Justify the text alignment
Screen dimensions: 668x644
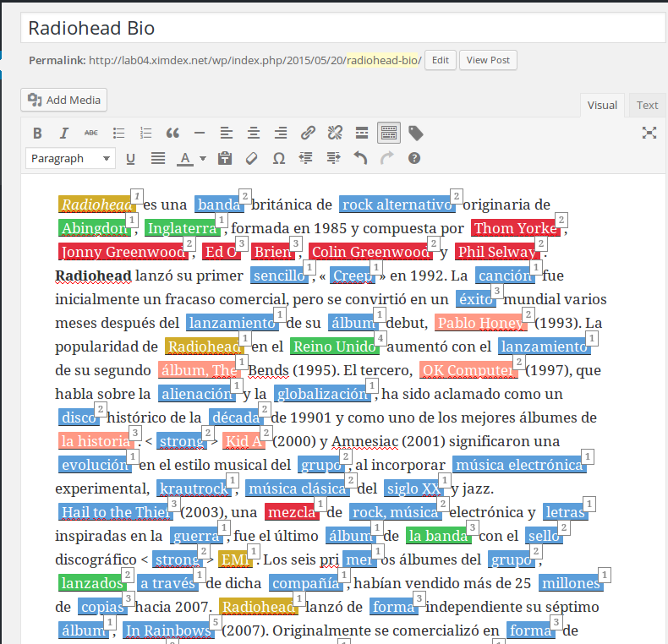click(158, 159)
